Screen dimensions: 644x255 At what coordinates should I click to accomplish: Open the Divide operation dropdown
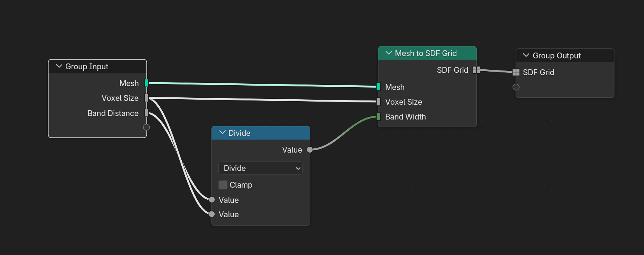coord(260,168)
